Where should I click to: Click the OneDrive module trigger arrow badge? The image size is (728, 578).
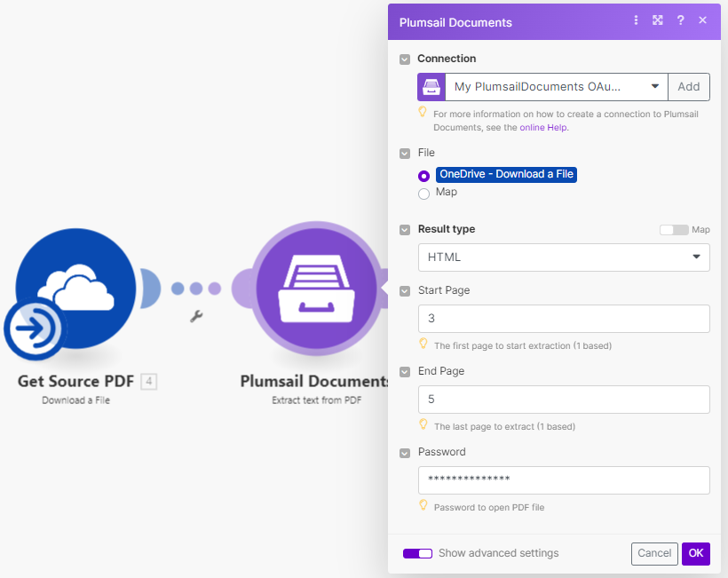[35, 329]
